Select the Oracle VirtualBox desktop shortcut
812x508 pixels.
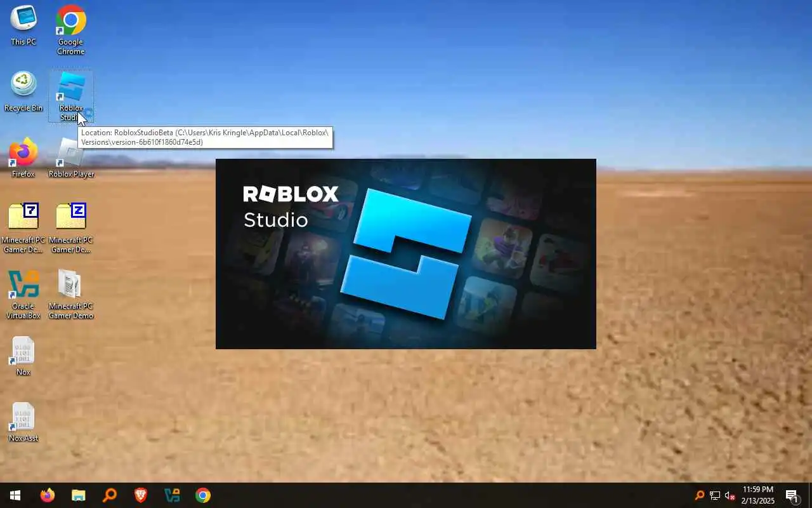pyautogui.click(x=23, y=294)
